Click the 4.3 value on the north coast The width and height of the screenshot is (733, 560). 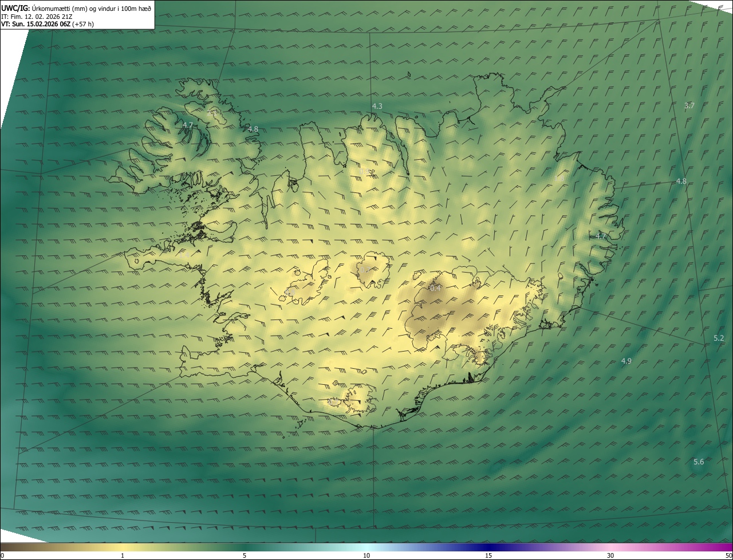[377, 107]
